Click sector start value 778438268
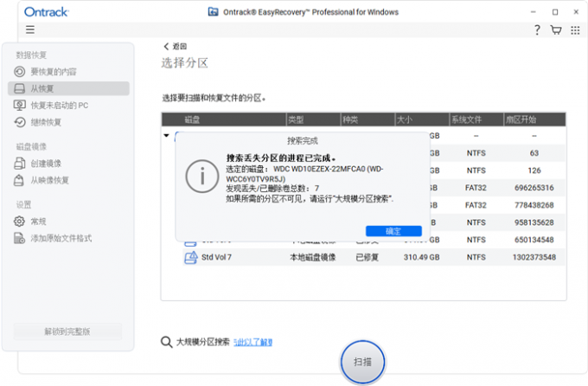This screenshot has height=386, width=588. pyautogui.click(x=534, y=205)
